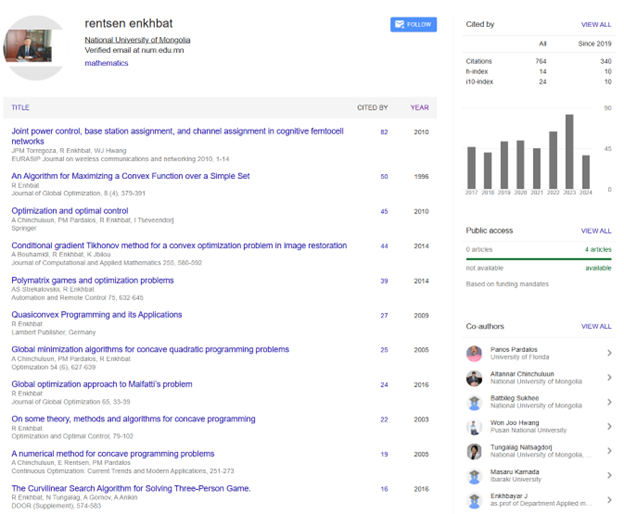
Task: Click Tungalag Natsagdorj's avatar icon
Action: click(474, 450)
